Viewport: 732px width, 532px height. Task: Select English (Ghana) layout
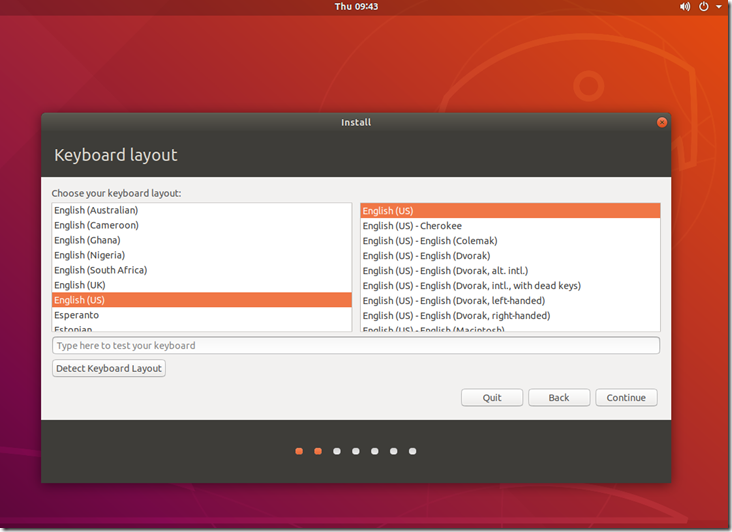point(202,240)
